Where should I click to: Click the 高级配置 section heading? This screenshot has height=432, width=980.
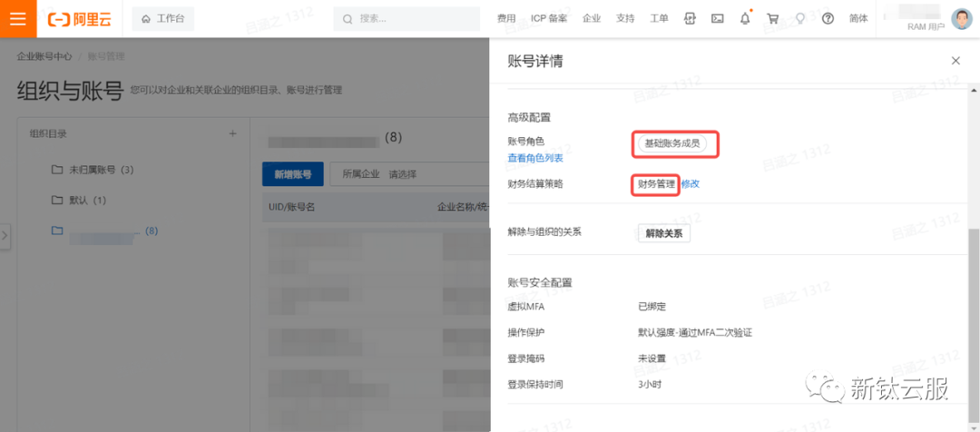pos(529,117)
